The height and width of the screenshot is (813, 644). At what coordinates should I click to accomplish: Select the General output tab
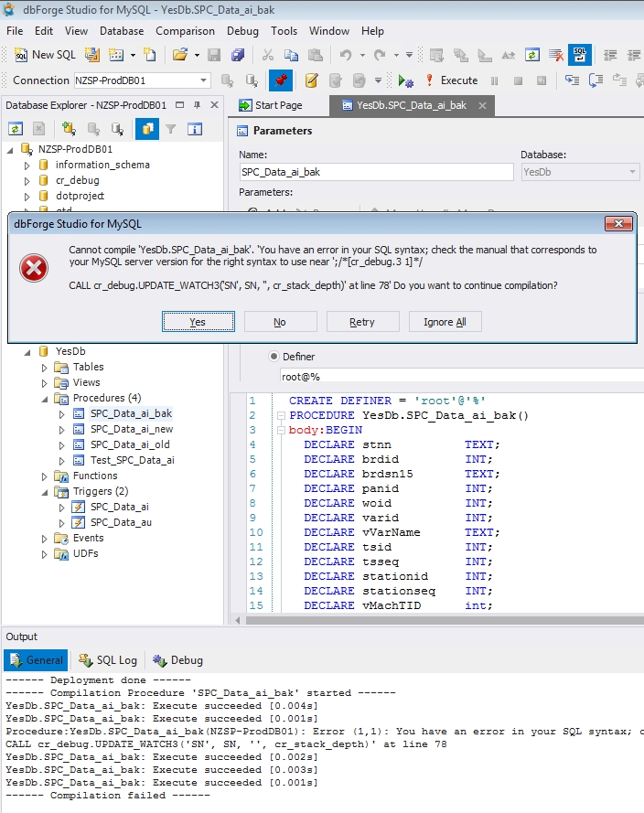pos(36,660)
